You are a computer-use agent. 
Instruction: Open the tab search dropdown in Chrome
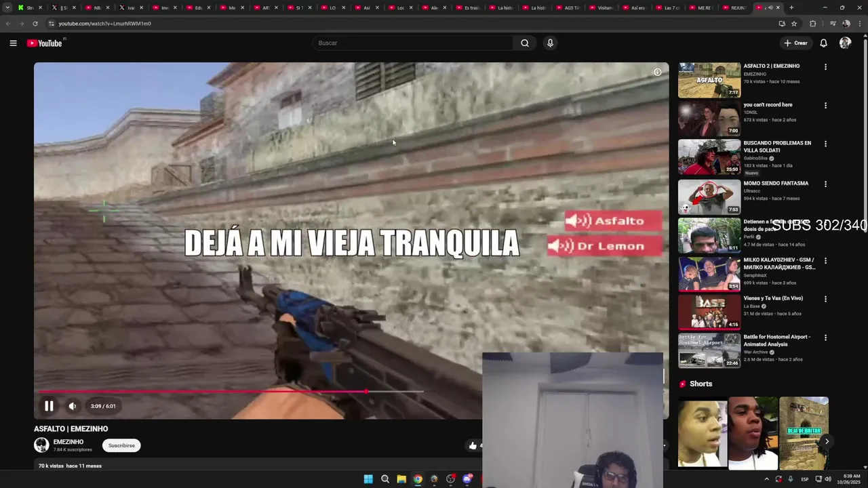coord(7,7)
